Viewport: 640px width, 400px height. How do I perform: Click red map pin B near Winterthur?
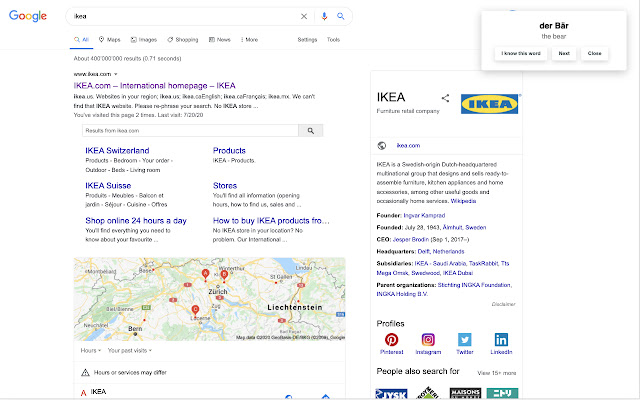(224, 276)
